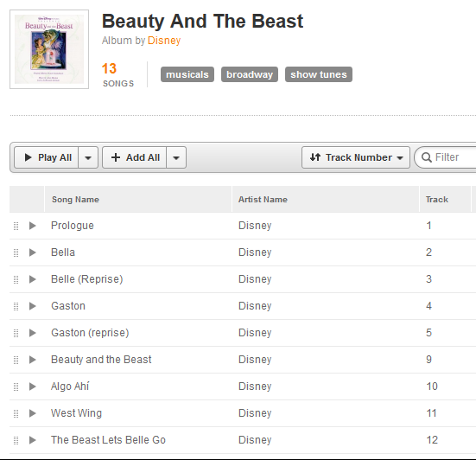476x460 pixels.
Task: Click play icon for the Gaston track
Action: (33, 306)
